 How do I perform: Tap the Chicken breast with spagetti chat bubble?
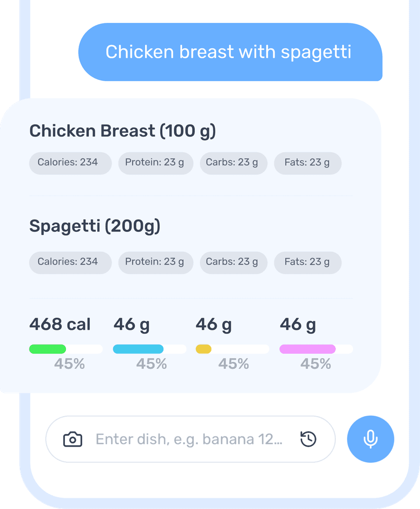coord(230,52)
